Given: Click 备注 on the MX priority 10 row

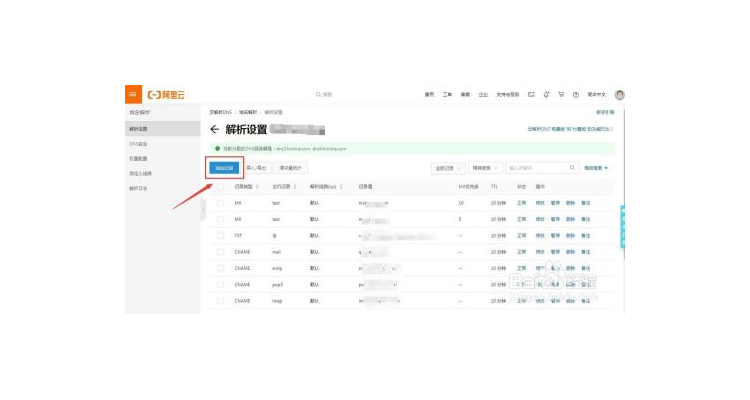Looking at the screenshot, I should [x=585, y=203].
